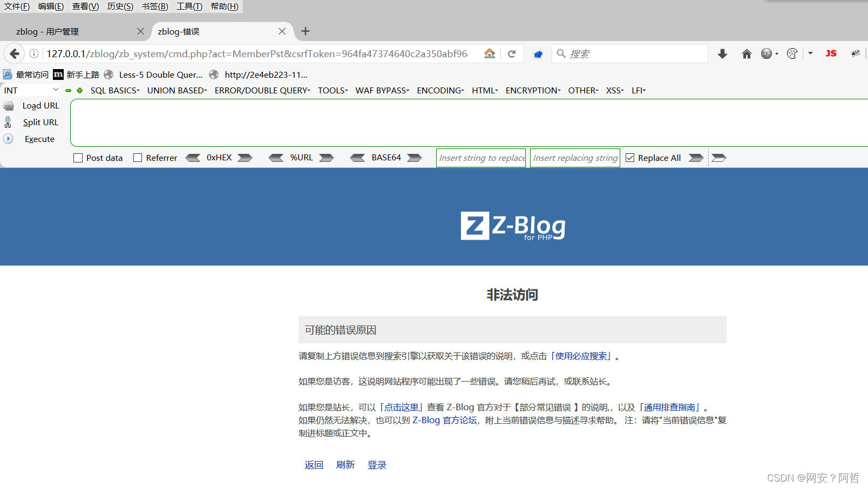Click the Execute play icon in HackBar

coord(9,139)
